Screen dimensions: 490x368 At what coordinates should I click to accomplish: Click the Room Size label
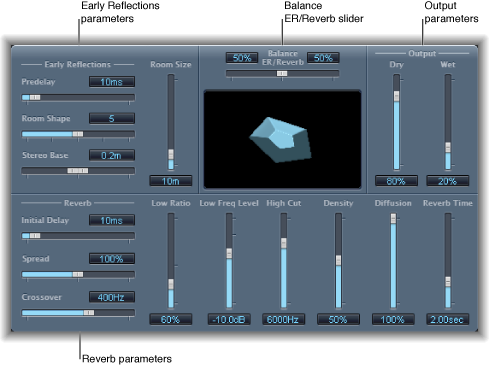pos(171,64)
